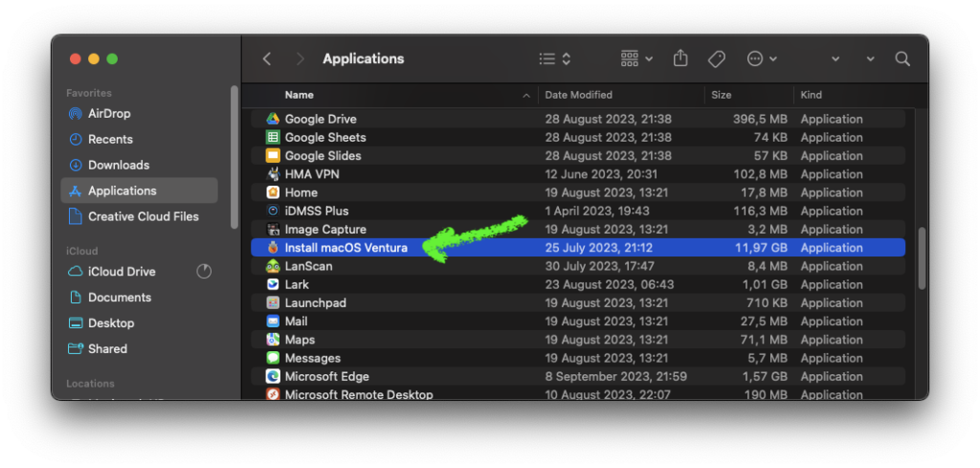Screen dimensions: 980x468
Task: Click the file list vertical scrollbar
Action: coord(922,257)
